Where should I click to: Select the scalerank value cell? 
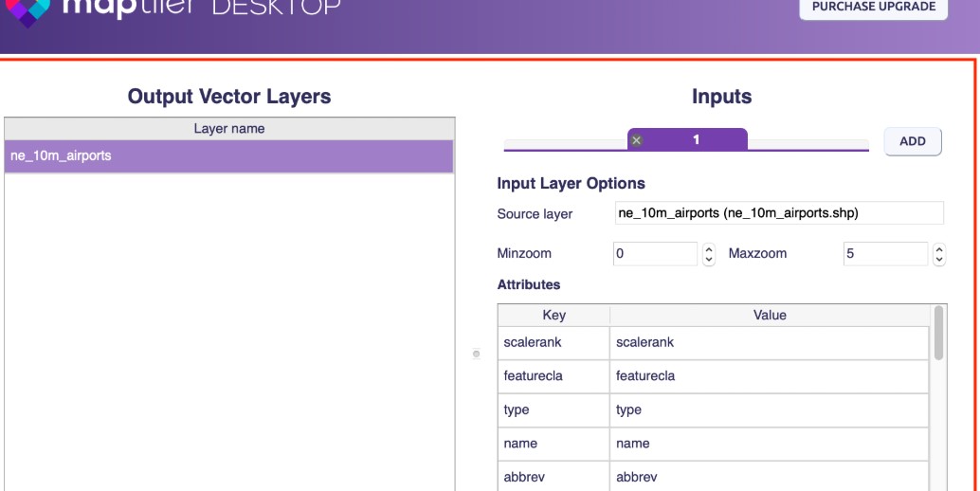[x=770, y=342]
